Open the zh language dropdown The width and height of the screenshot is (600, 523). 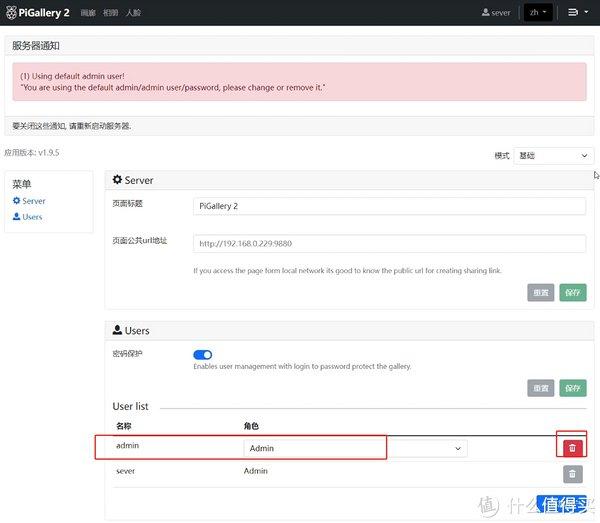[x=538, y=13]
